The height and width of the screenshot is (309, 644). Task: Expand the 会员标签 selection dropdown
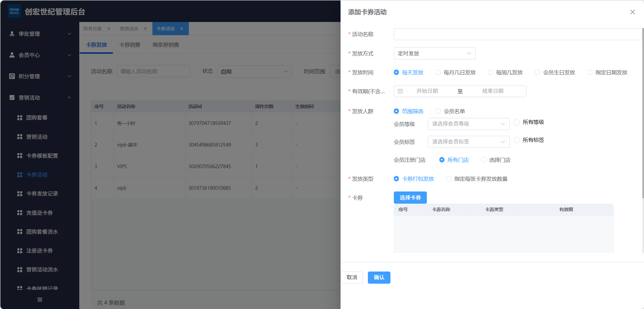[x=468, y=142]
